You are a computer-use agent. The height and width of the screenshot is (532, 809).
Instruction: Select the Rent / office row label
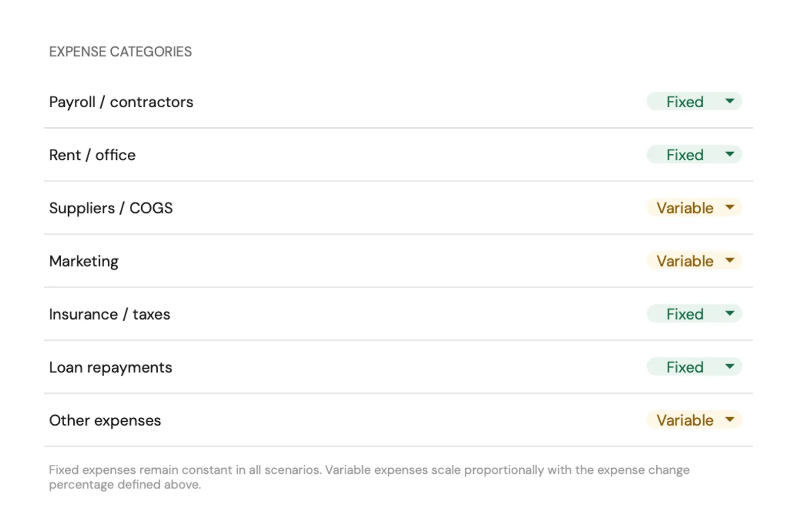pos(92,155)
